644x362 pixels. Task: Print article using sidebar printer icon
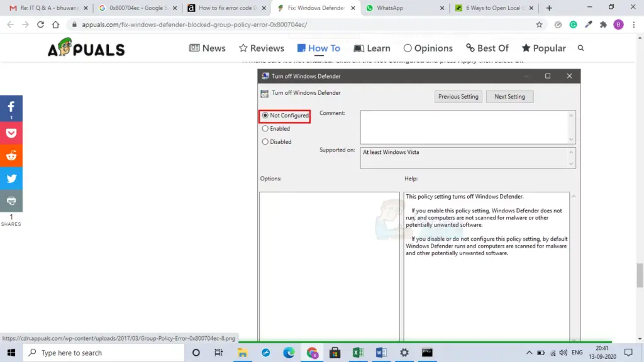coord(11,200)
